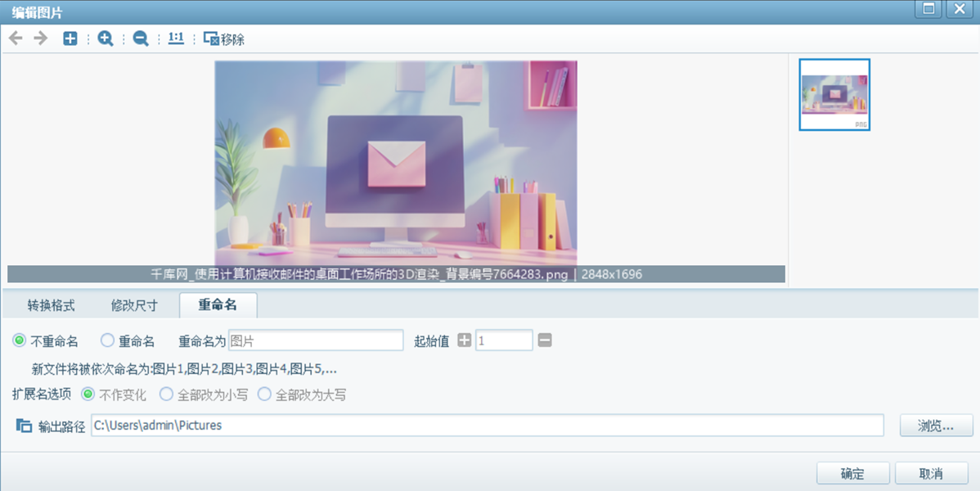Choose the 全部改为小写 extension option
Image resolution: width=980 pixels, height=491 pixels.
(x=166, y=394)
